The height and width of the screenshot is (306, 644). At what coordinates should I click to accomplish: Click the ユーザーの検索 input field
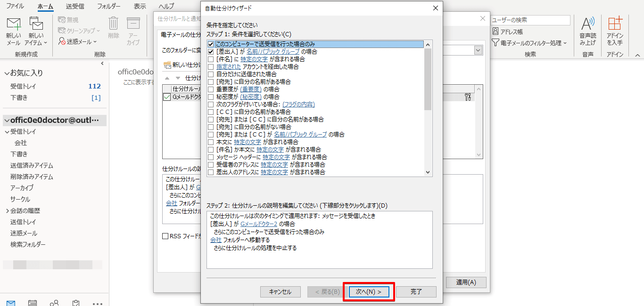pyautogui.click(x=530, y=20)
